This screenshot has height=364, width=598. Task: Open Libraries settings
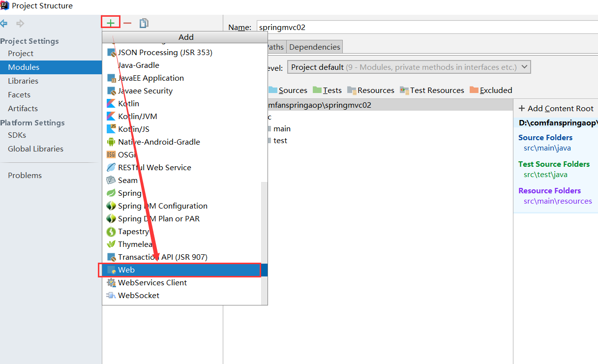(23, 81)
